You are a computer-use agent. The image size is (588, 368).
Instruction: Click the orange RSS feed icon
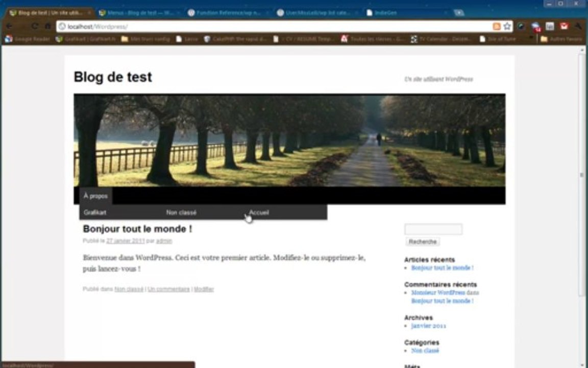click(x=497, y=26)
